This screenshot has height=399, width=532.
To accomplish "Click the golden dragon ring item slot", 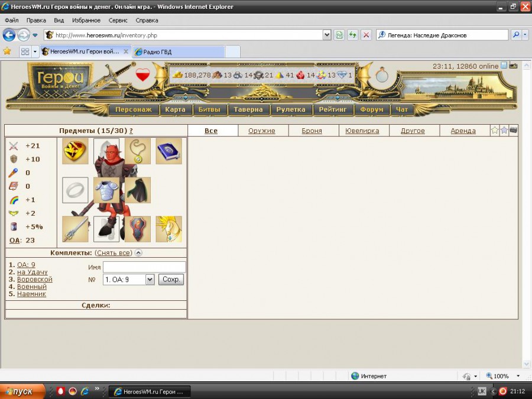I will [75, 151].
